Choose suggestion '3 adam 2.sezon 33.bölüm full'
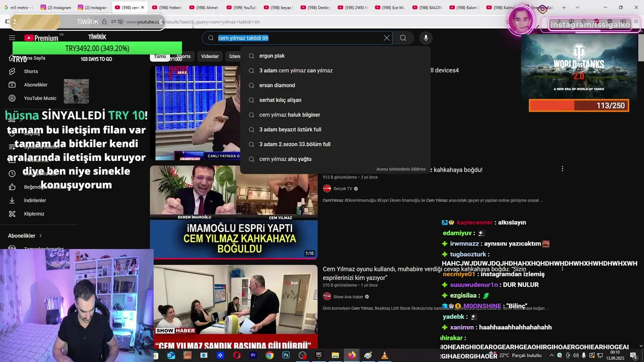 pos(335,144)
